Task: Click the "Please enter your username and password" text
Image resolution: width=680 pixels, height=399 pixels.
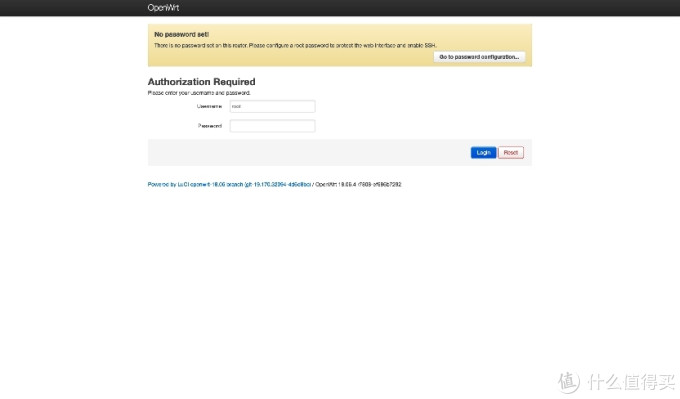Action: (199, 93)
